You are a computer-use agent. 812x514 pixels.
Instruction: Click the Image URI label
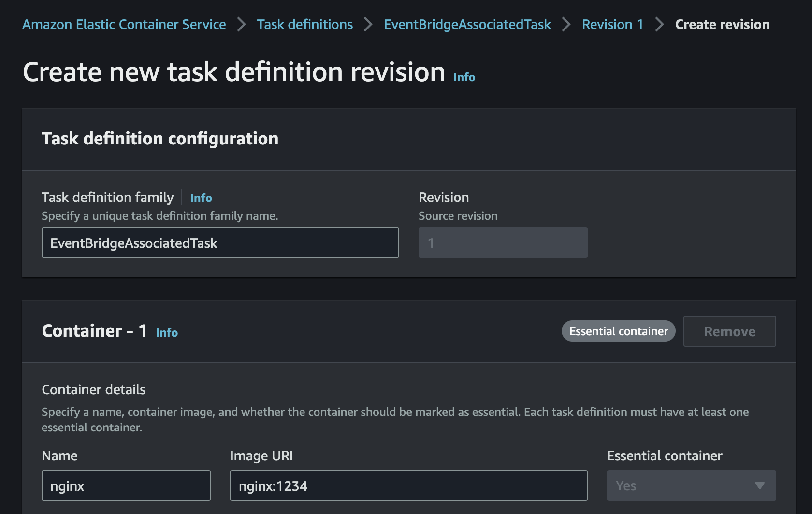(x=261, y=456)
